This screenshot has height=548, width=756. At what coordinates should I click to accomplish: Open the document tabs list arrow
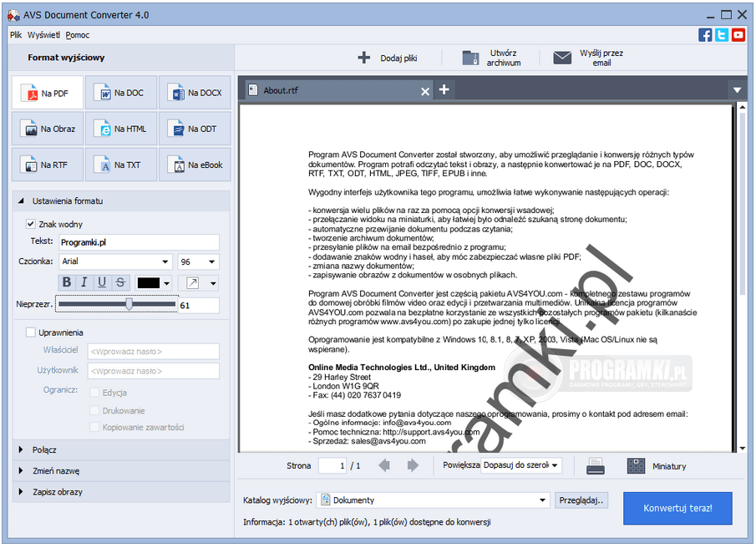point(737,90)
